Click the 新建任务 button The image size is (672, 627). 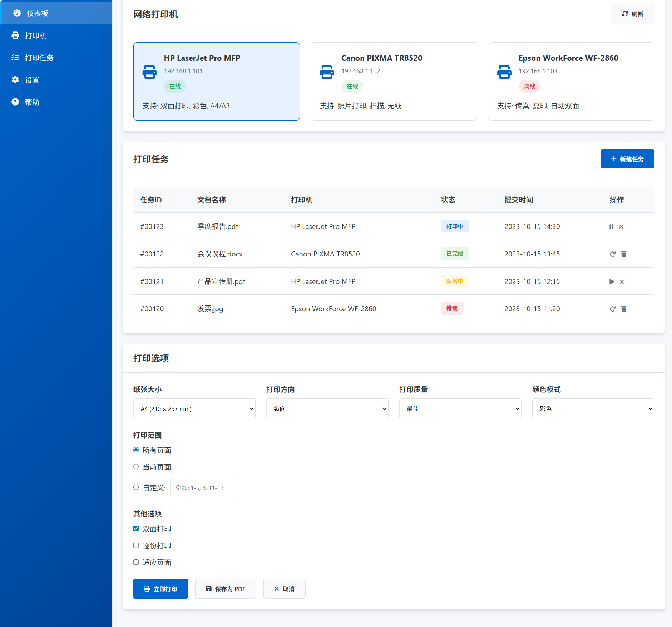[x=627, y=159]
